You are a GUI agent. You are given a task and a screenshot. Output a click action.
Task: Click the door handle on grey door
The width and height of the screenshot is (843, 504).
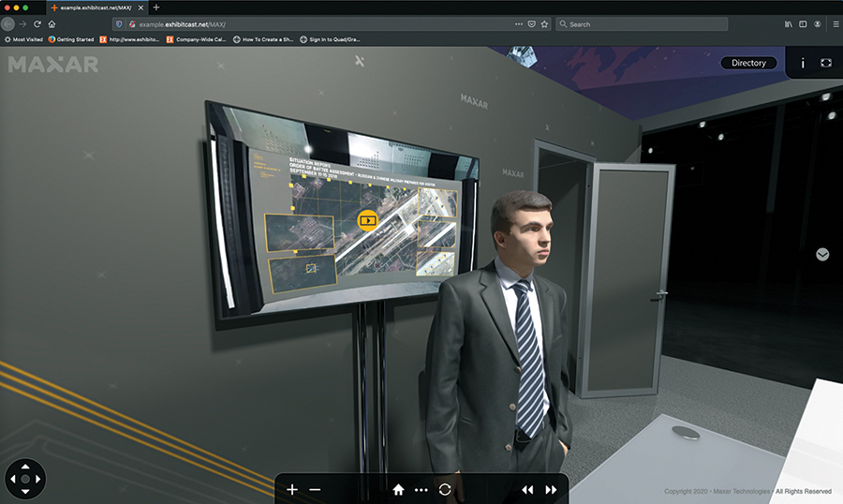[659, 295]
